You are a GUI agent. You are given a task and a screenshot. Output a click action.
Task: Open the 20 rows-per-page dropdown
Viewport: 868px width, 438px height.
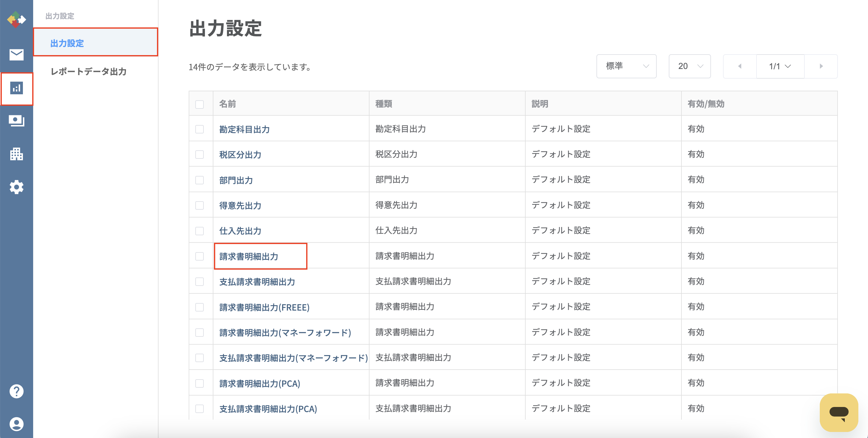(x=689, y=66)
